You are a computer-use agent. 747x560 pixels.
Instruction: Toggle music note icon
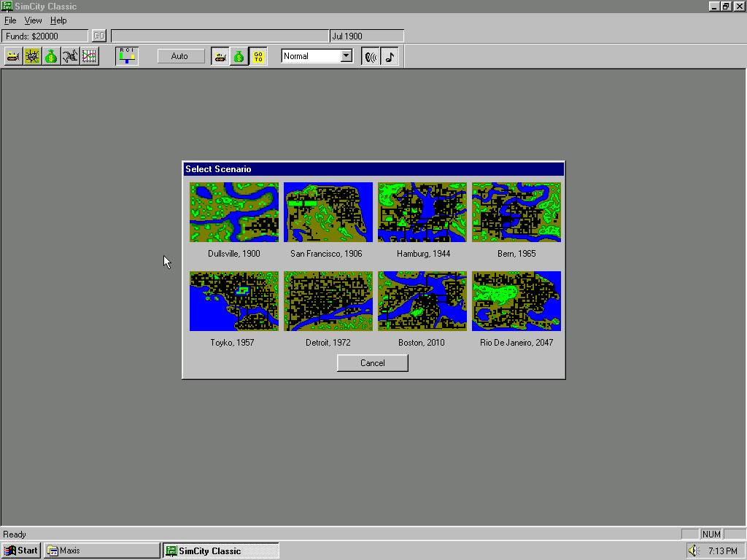pyautogui.click(x=390, y=56)
